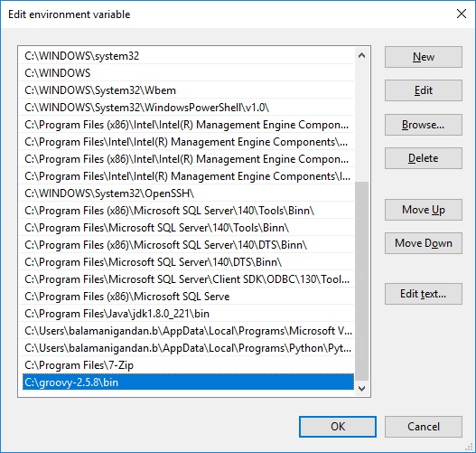The image size is (476, 453).
Task: Move the selected entry up
Action: point(424,210)
